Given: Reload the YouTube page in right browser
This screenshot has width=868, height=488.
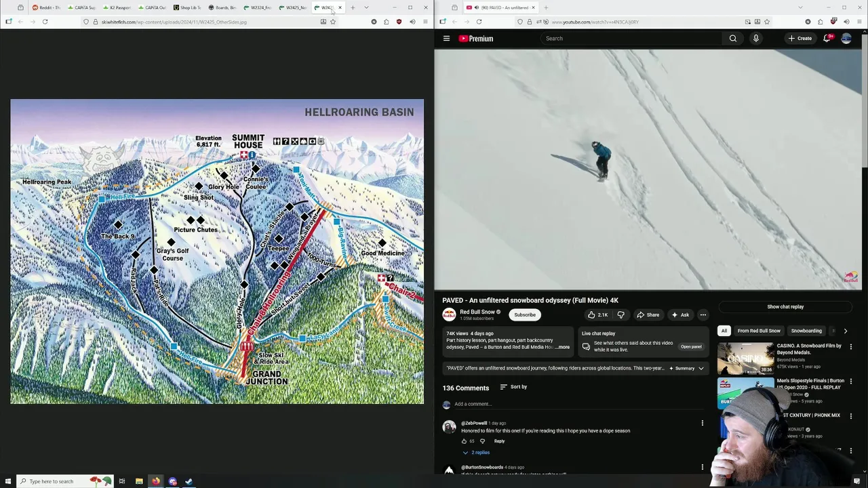Looking at the screenshot, I should [x=479, y=22].
